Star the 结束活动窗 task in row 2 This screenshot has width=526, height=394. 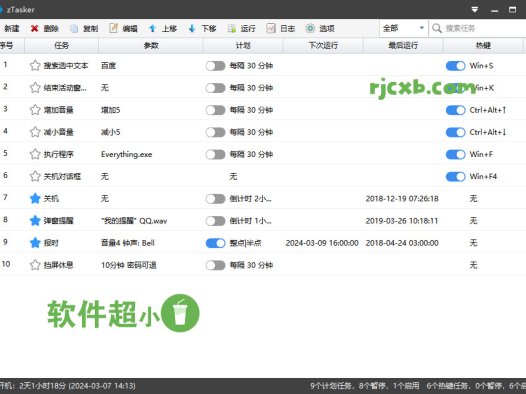tap(35, 88)
